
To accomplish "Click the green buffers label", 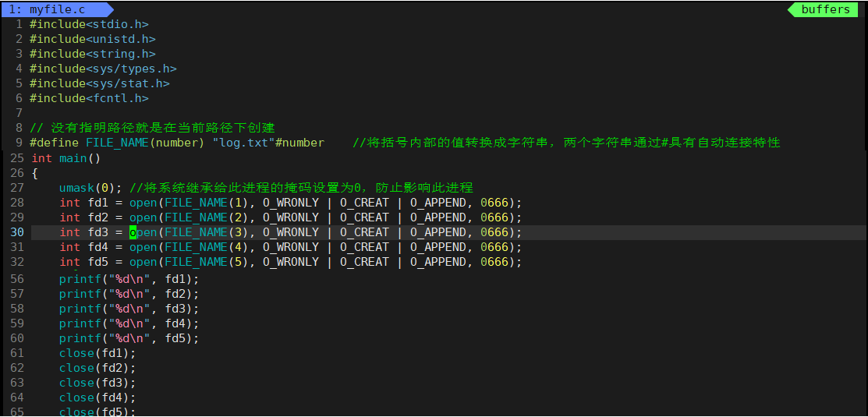I will 825,9.
